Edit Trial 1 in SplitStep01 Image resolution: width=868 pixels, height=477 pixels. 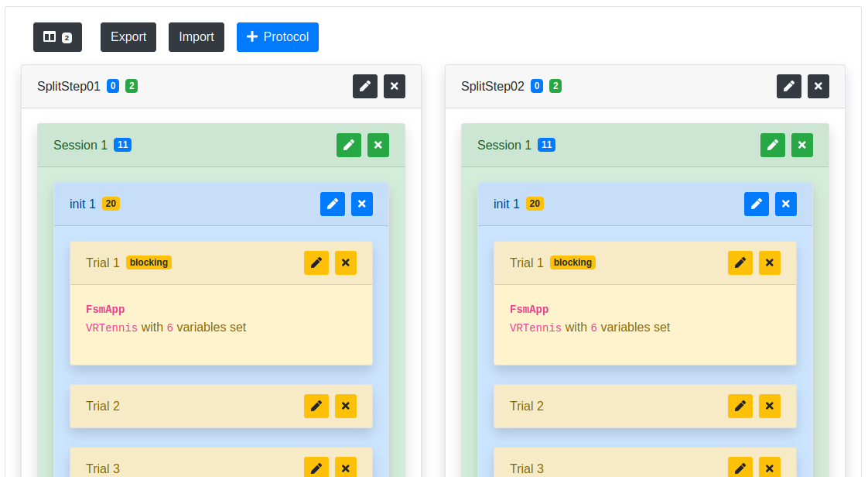(316, 263)
